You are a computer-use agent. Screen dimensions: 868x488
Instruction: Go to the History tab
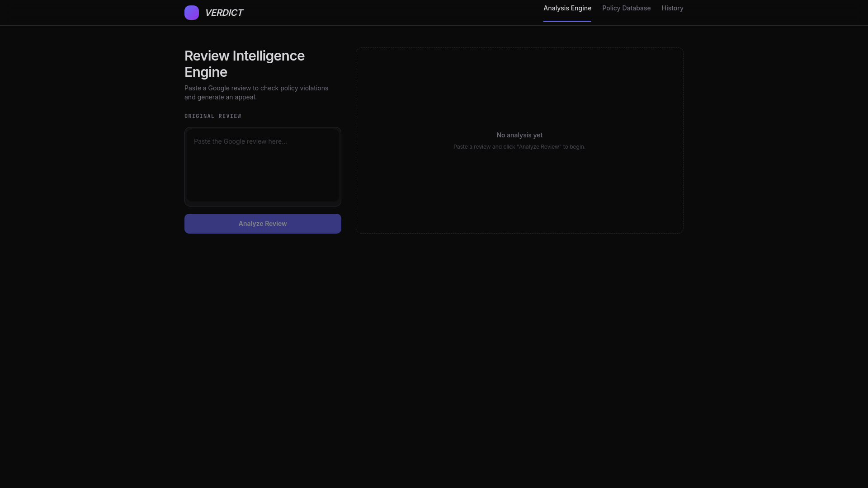pos(672,8)
